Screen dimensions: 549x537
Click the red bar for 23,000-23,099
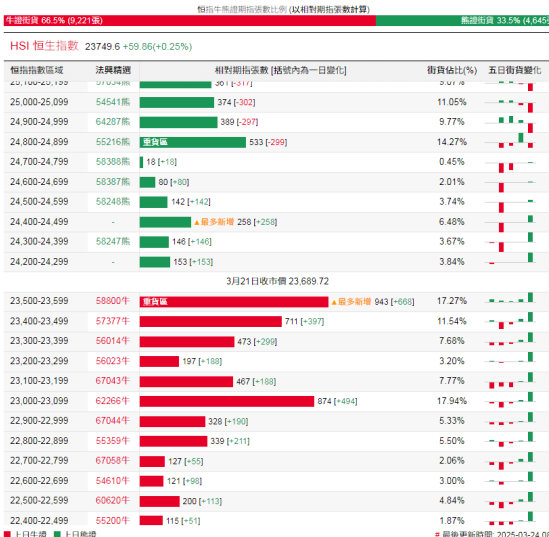(x=227, y=401)
